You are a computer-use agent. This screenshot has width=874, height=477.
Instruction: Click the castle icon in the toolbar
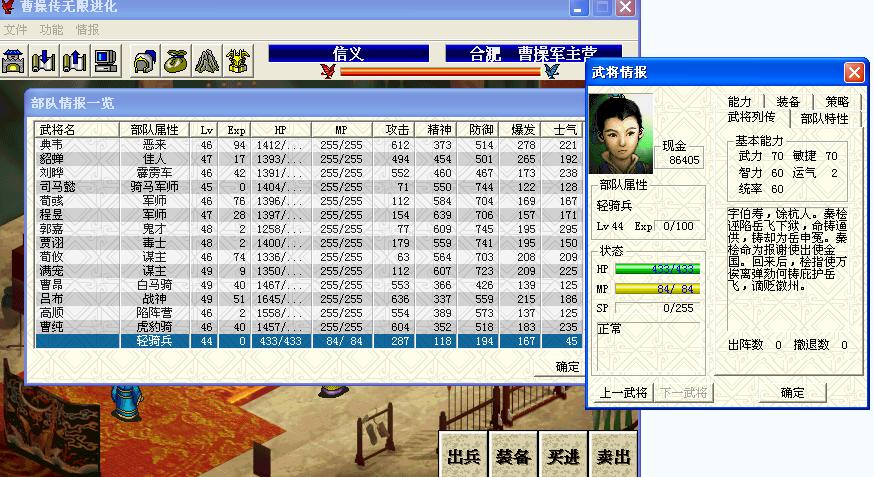click(13, 61)
